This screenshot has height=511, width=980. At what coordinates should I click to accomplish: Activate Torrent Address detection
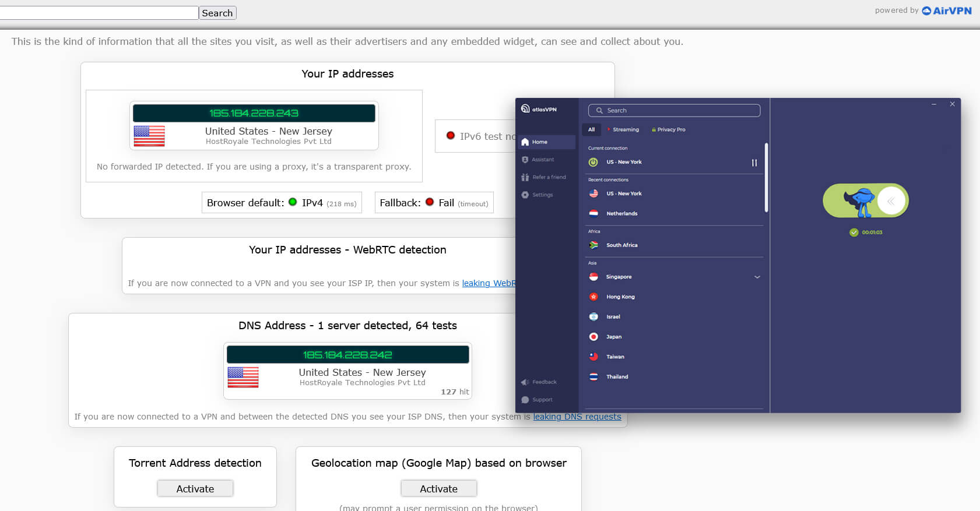point(195,489)
